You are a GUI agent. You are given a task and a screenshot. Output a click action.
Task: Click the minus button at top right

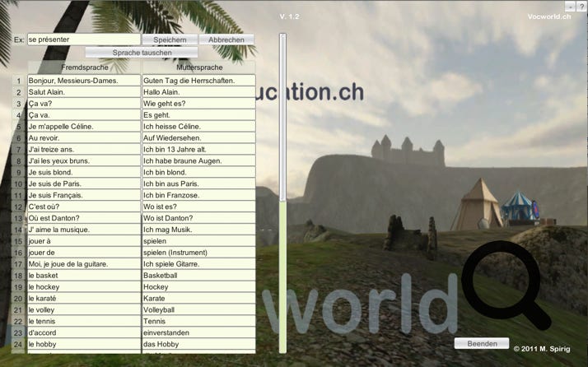(x=570, y=6)
